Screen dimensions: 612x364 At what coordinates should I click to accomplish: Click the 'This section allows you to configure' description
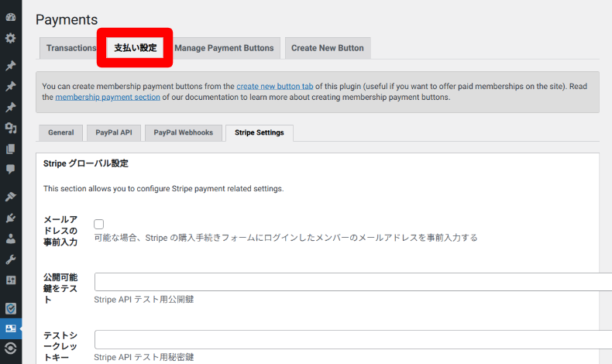(163, 189)
